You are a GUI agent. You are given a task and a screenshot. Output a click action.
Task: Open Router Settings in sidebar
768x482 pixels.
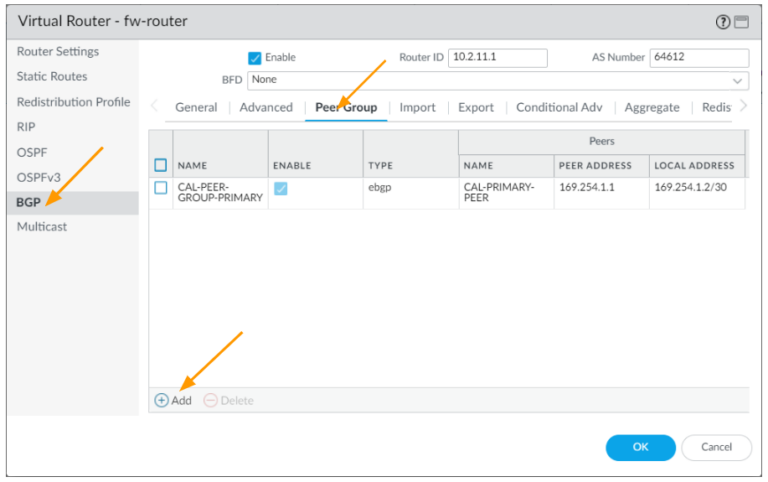(58, 51)
